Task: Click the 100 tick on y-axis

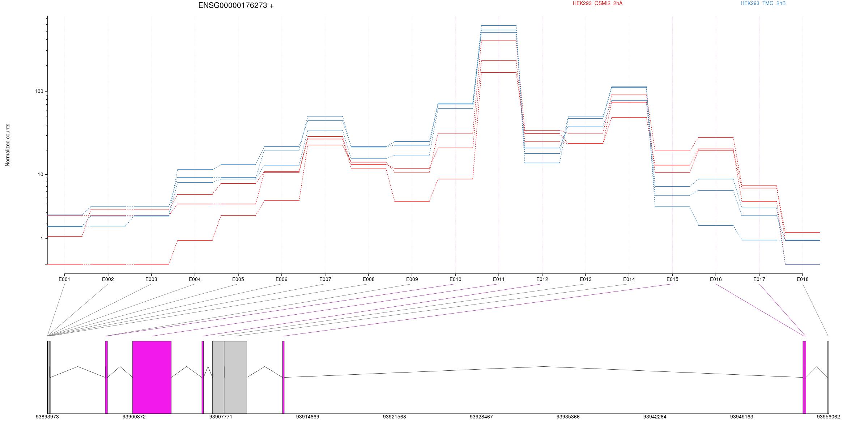Action: (39, 91)
